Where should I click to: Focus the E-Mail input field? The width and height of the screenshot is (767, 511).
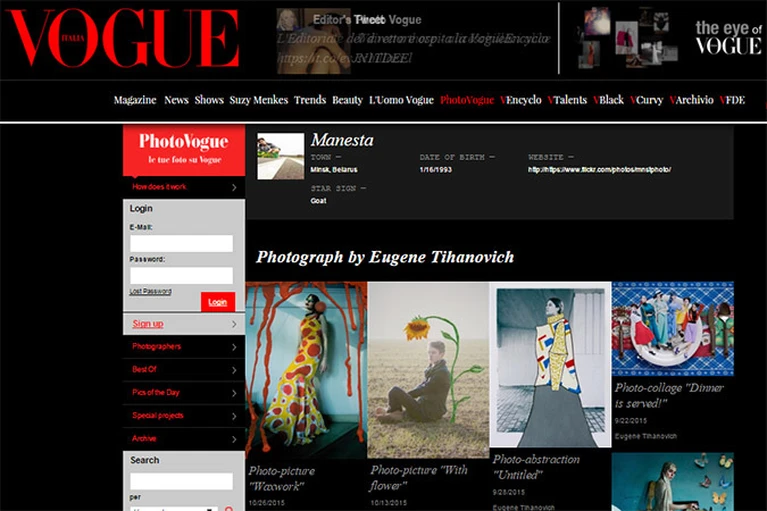tap(181, 244)
